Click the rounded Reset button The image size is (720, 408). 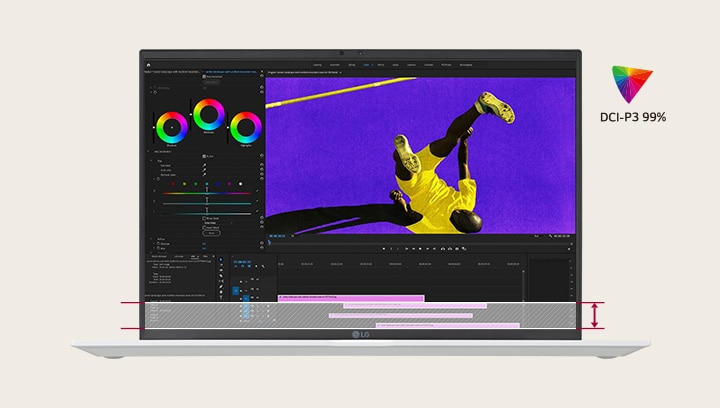point(211,233)
